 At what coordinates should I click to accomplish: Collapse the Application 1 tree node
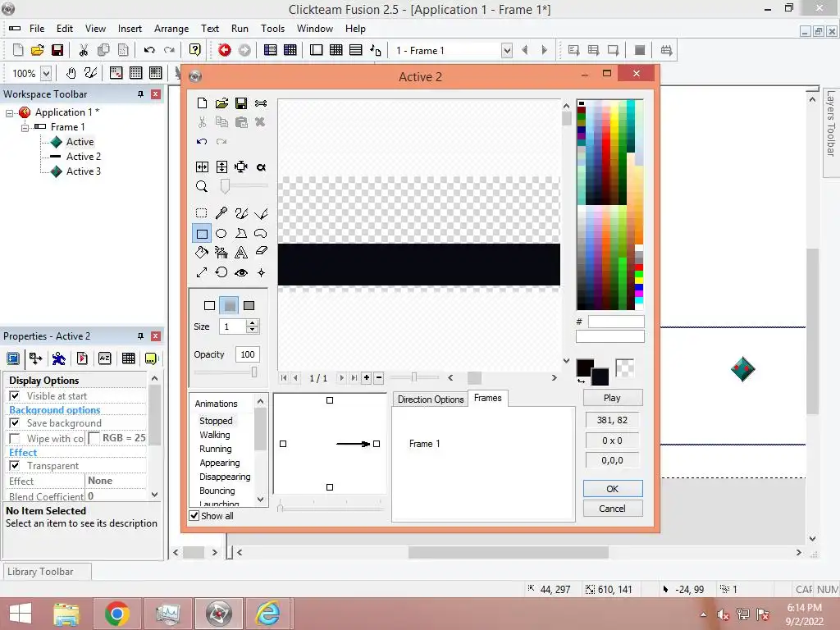9,113
